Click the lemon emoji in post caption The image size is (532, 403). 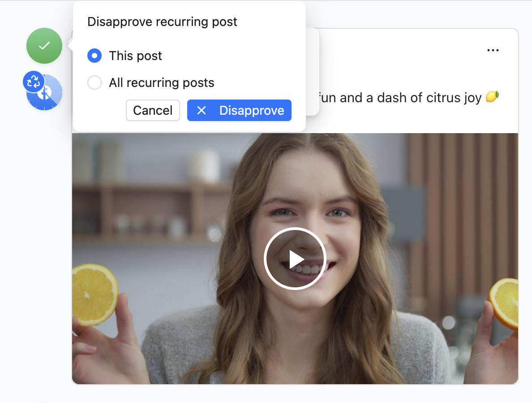click(492, 97)
